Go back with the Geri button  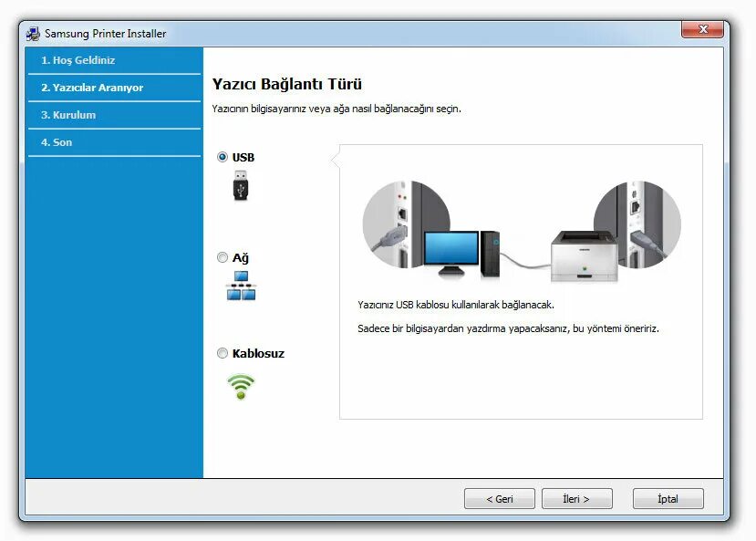coord(500,498)
